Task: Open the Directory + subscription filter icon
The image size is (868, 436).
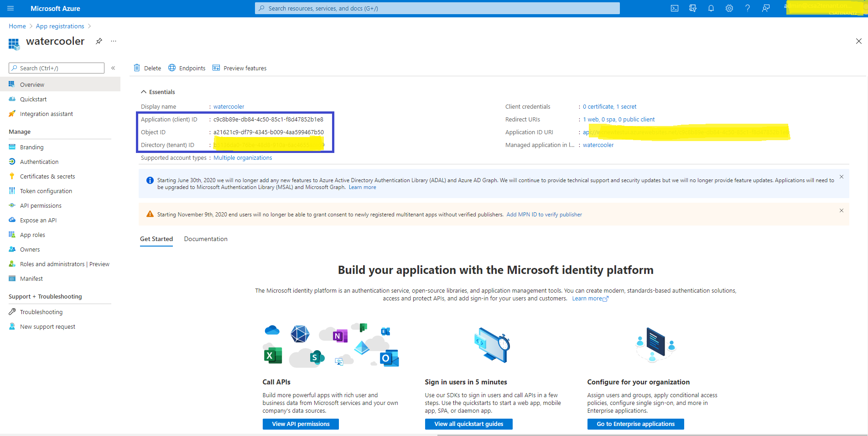Action: coord(693,8)
